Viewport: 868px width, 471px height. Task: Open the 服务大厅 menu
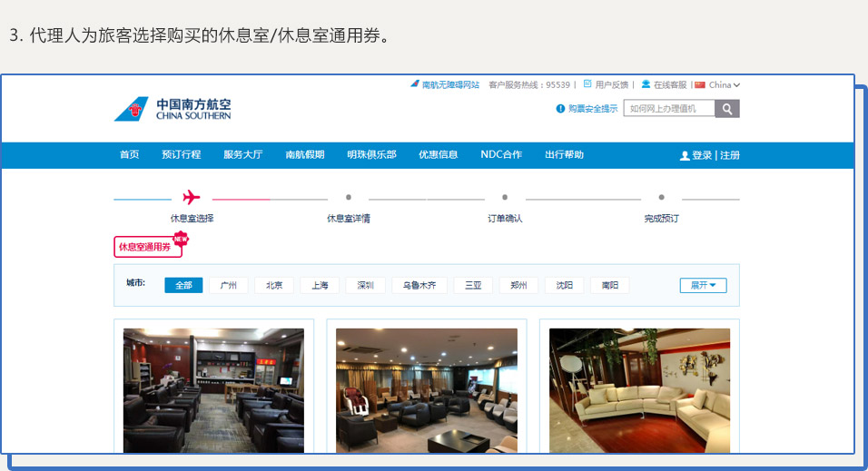click(x=242, y=155)
